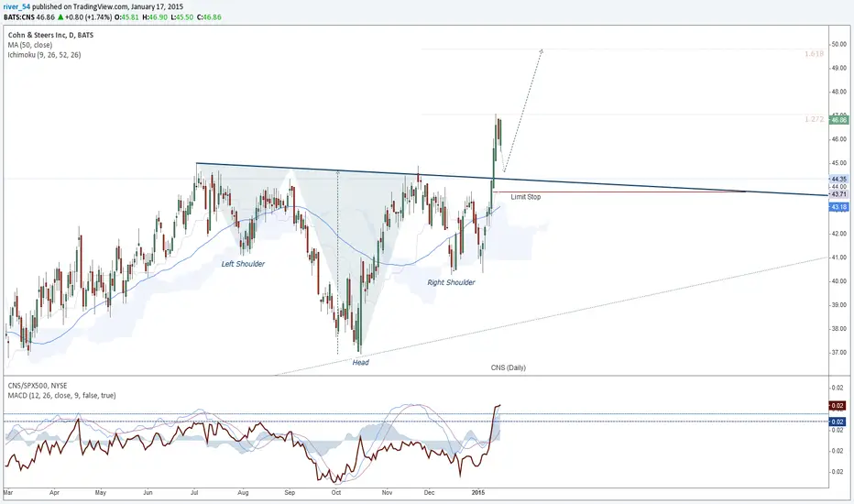This screenshot has width=854, height=504.
Task: Click the 43.71 price tag on axis
Action: (838, 194)
